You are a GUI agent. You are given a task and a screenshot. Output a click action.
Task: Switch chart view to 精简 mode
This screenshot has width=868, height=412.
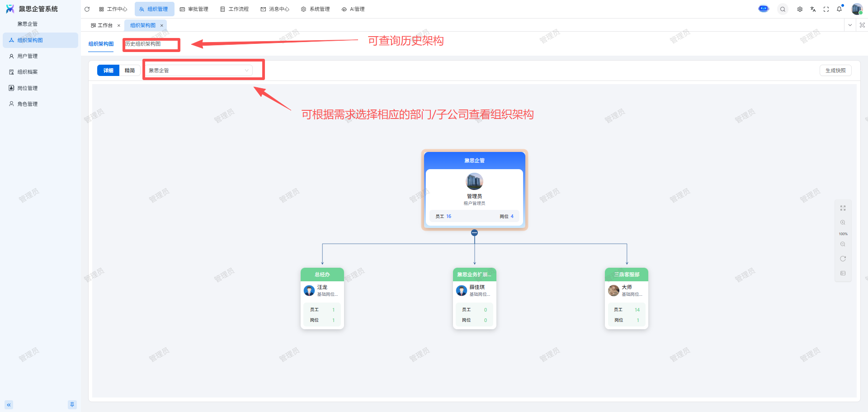pos(130,71)
